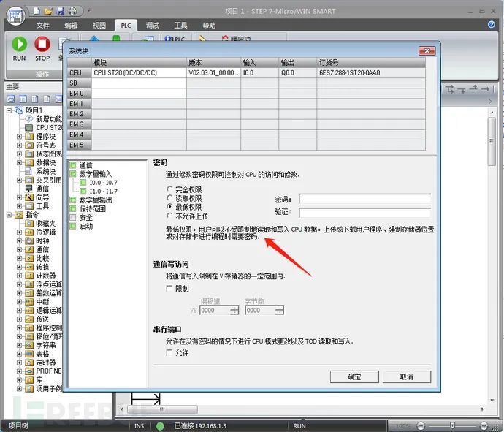Enable the 限制 communication write checkbox
Viewport: 504px width, 432px height.
point(169,288)
